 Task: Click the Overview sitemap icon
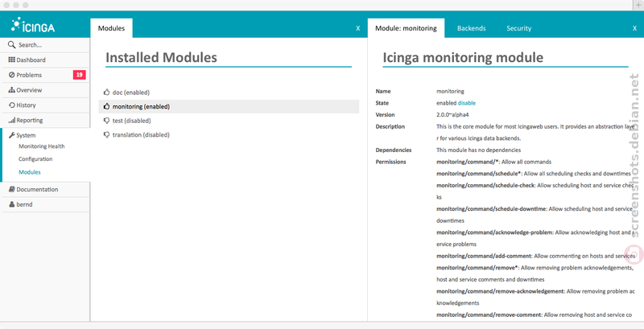pyautogui.click(x=11, y=90)
